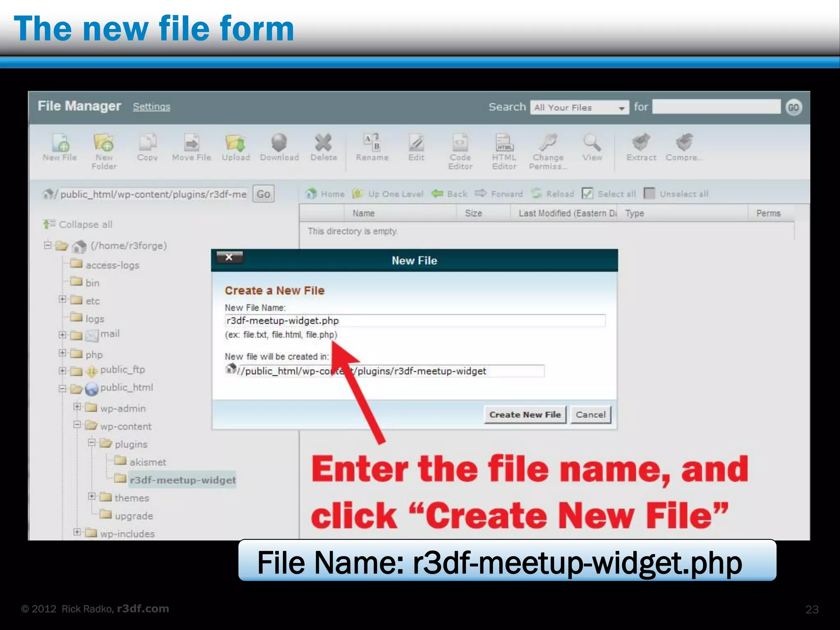Expand the themes folder node

[92, 496]
